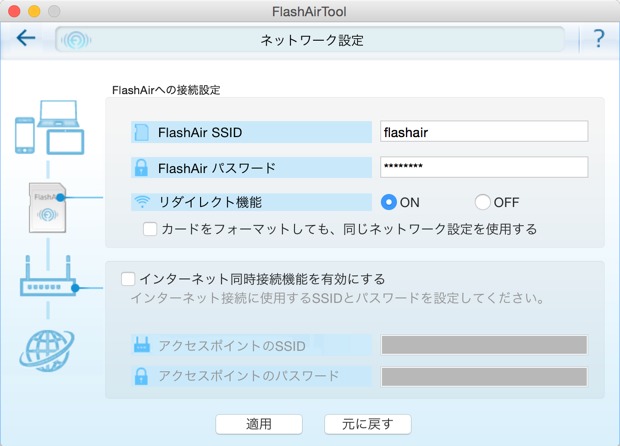Screen dimensions: 620x446
Task: Click the disabled アクセスポイントのパスワード field
Action: click(x=484, y=376)
